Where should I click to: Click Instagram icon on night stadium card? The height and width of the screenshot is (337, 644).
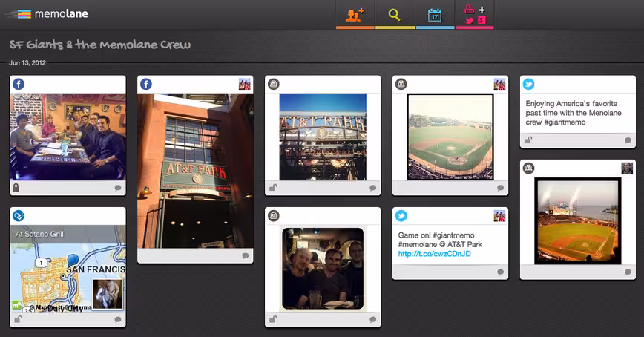(x=528, y=168)
